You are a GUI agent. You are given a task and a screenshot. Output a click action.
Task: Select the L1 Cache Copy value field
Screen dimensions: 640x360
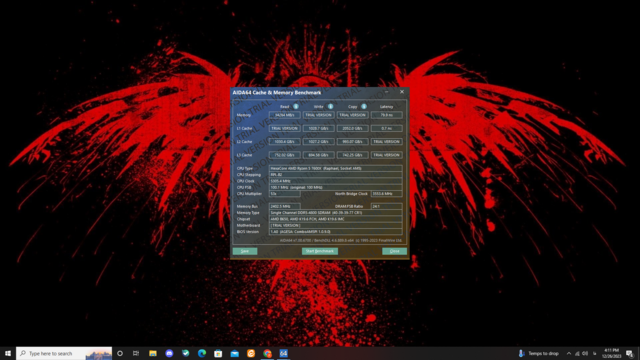[x=352, y=128]
